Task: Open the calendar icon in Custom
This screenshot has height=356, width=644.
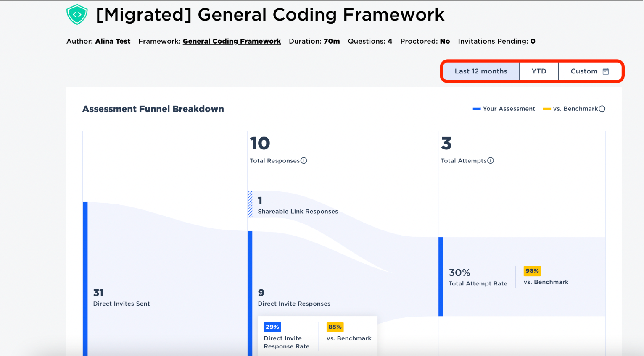Action: pyautogui.click(x=606, y=71)
